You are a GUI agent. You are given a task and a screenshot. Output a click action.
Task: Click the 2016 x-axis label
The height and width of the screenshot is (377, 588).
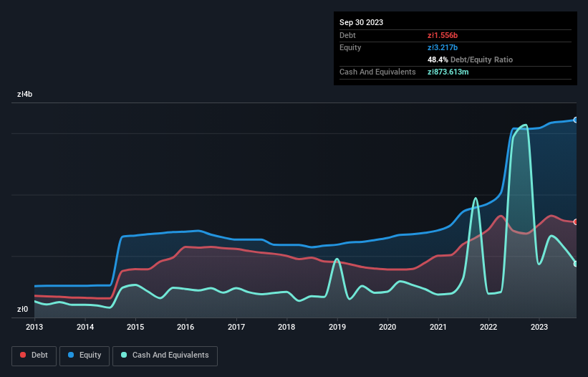[x=185, y=327]
